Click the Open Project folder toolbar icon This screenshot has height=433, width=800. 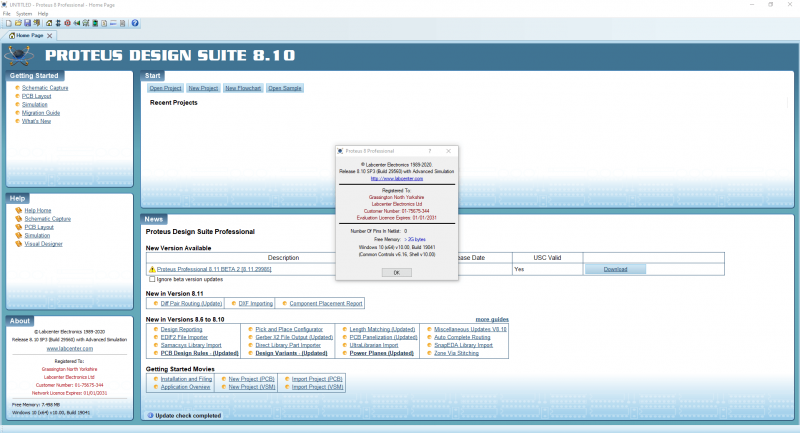[18, 23]
